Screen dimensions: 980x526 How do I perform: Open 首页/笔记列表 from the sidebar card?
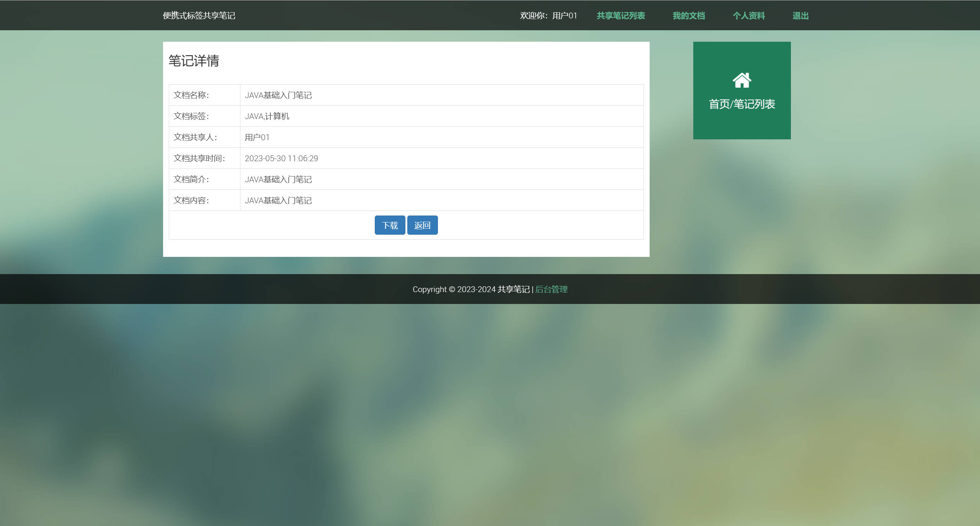743,103
